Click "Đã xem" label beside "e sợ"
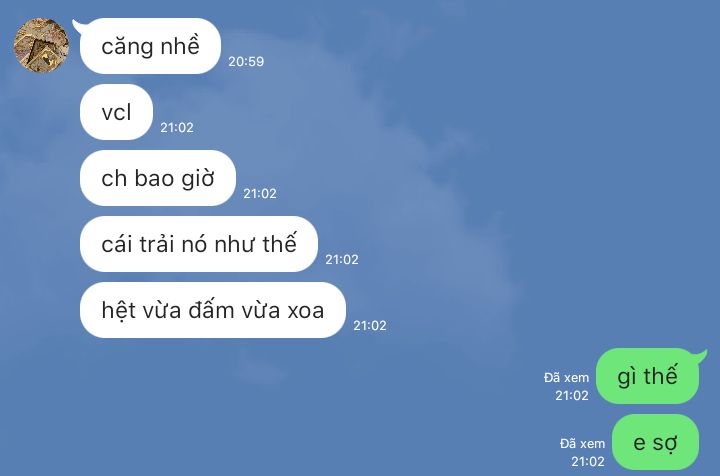The width and height of the screenshot is (720, 476). 582,444
